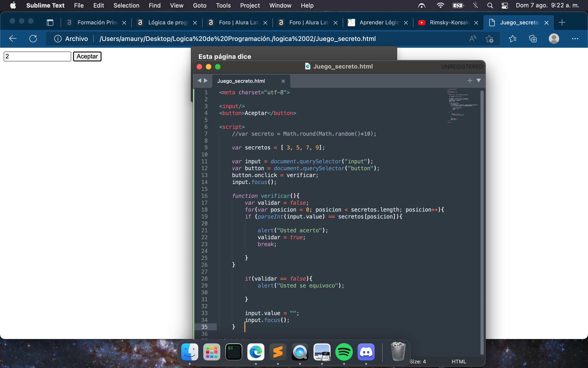Image resolution: width=588 pixels, height=368 pixels.
Task: Reload the browser page
Action: coord(33,38)
